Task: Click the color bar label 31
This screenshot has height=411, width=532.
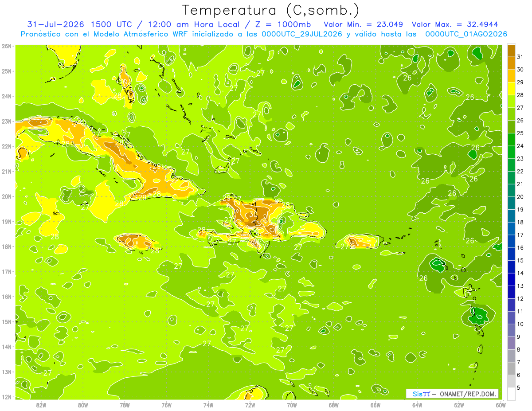Action: pyautogui.click(x=520, y=57)
